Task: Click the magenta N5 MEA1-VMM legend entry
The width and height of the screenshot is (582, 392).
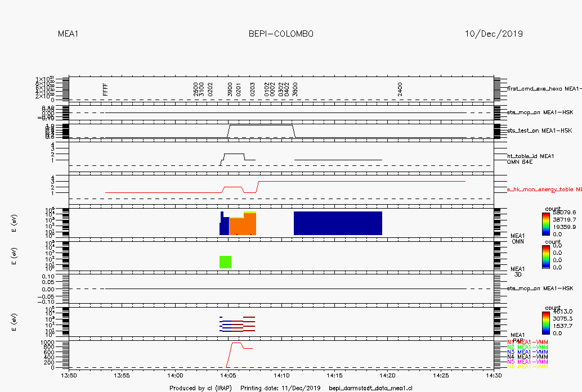Action: click(527, 362)
